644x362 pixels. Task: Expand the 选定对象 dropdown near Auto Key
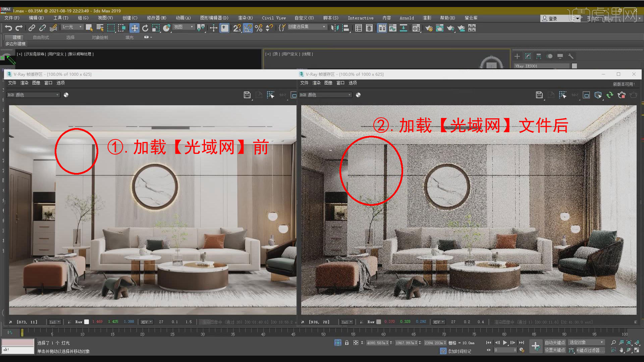click(586, 342)
